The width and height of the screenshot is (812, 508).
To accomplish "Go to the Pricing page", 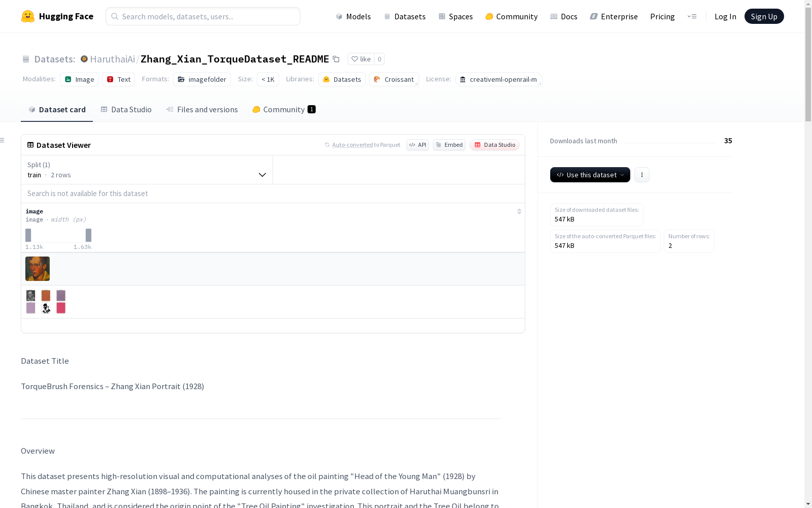I will 662,16.
